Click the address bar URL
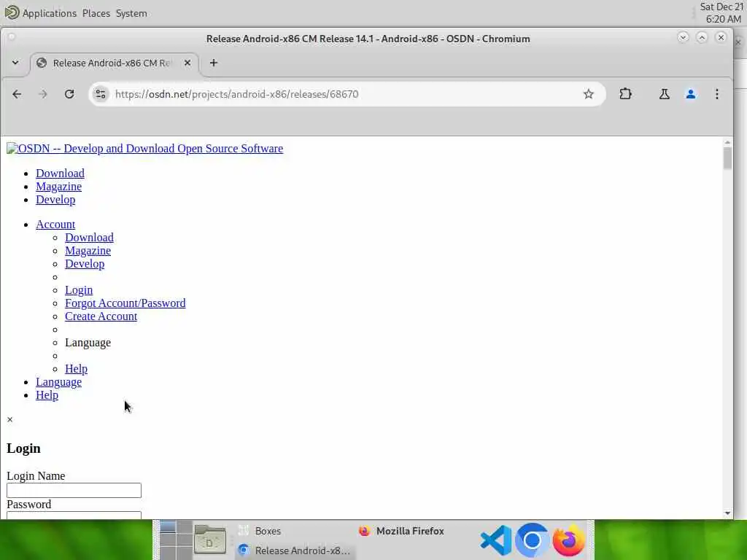This screenshot has width=747, height=560. [237, 94]
